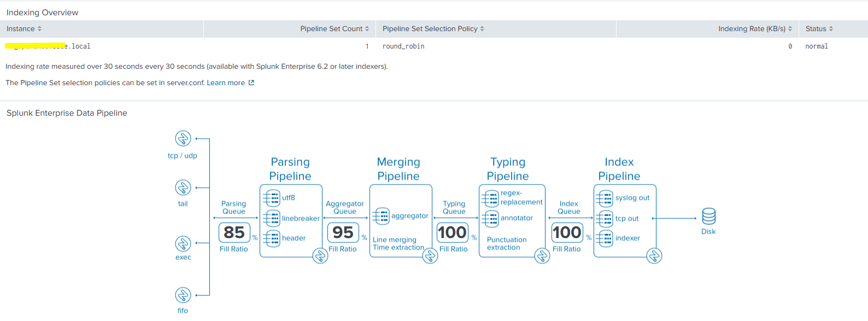
Task: Click the tail input icon
Action: point(183,187)
